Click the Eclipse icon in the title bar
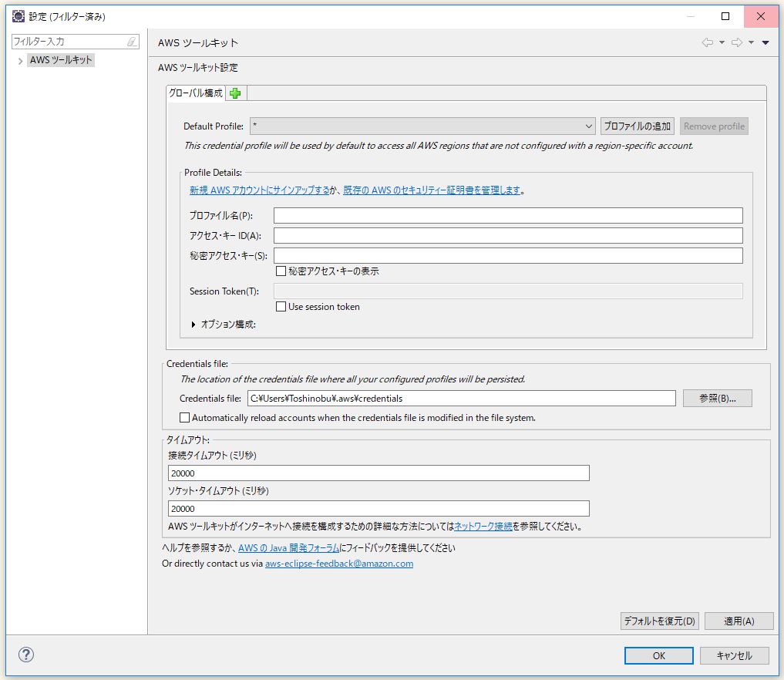 click(18, 16)
